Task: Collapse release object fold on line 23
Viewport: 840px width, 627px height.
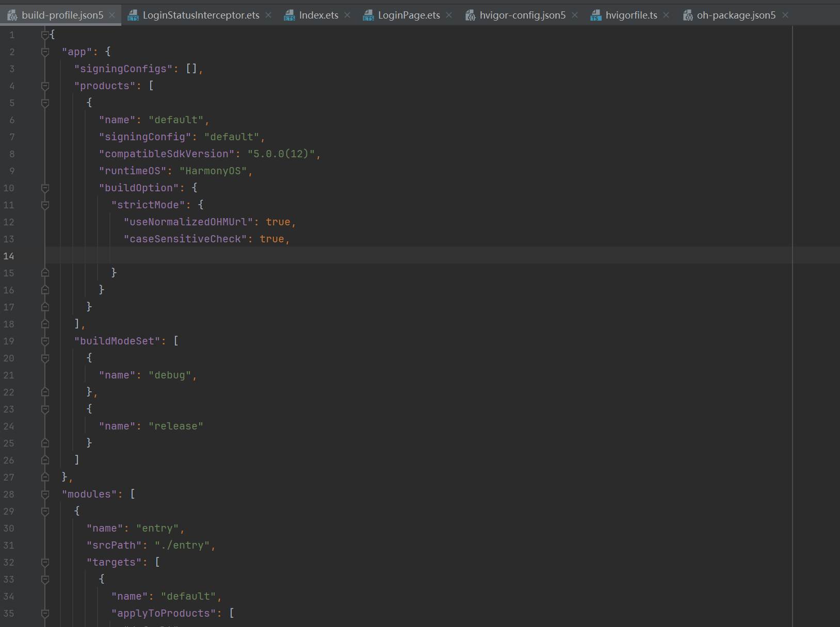Action: point(45,409)
